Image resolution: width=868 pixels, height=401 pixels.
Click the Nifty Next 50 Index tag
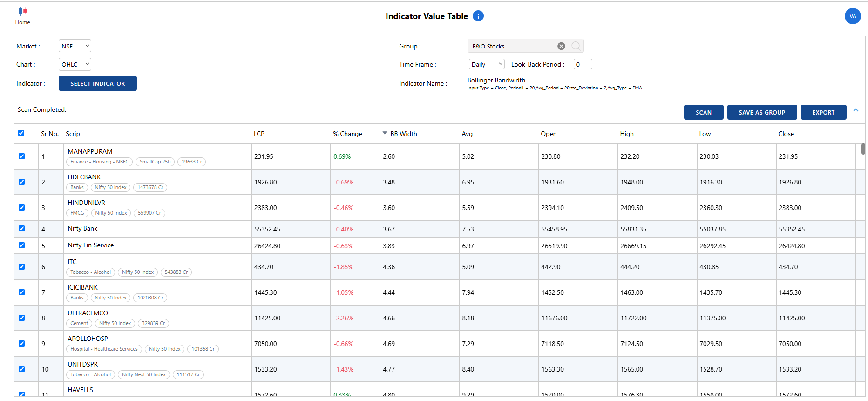tap(143, 374)
